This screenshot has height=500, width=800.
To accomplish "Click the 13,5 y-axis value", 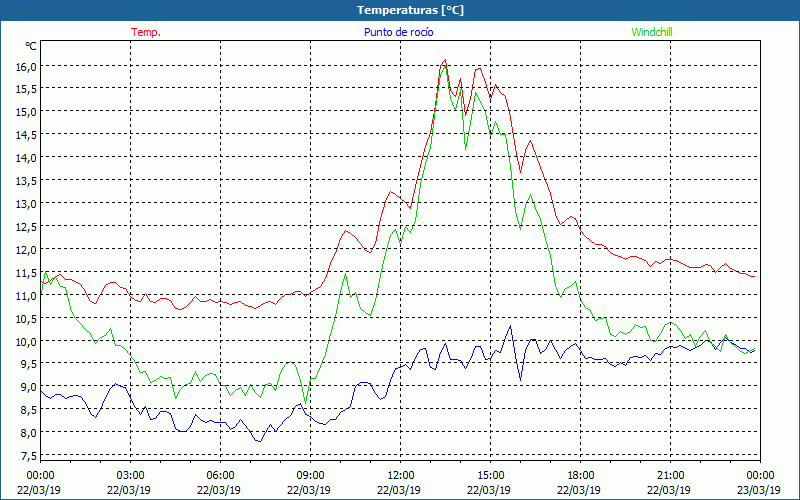I will (x=27, y=181).
